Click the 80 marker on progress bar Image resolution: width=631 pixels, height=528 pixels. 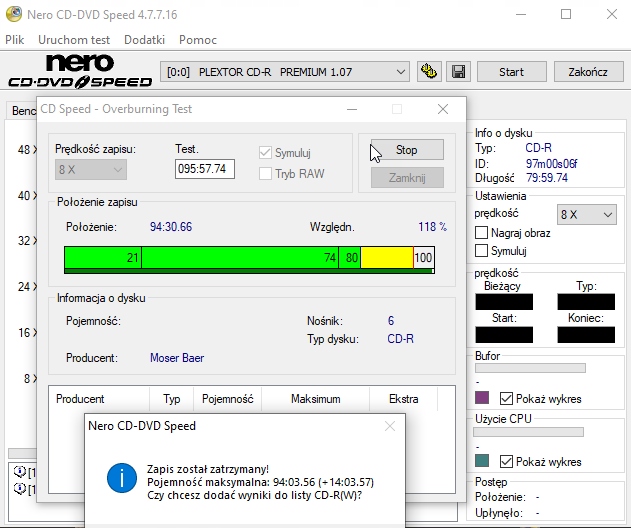352,258
